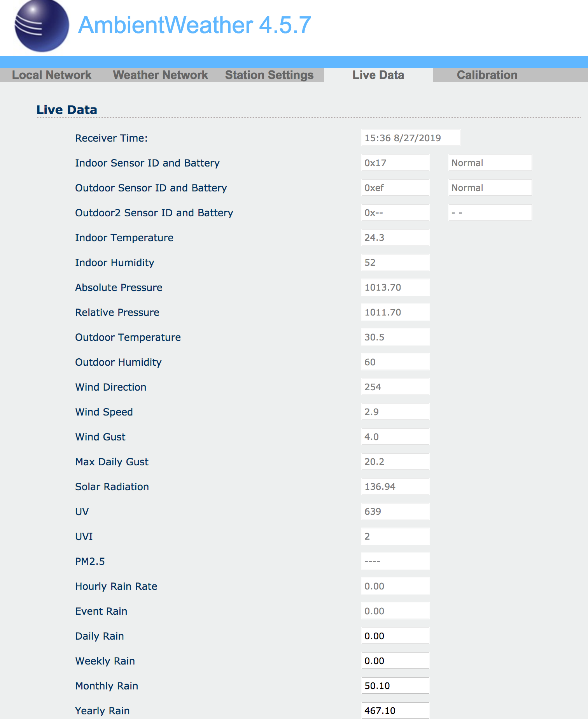Open the Station Settings tab
The width and height of the screenshot is (588, 719).
coord(269,75)
